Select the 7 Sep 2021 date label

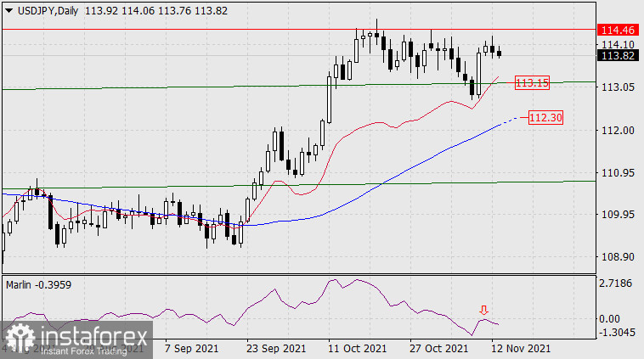[192, 349]
